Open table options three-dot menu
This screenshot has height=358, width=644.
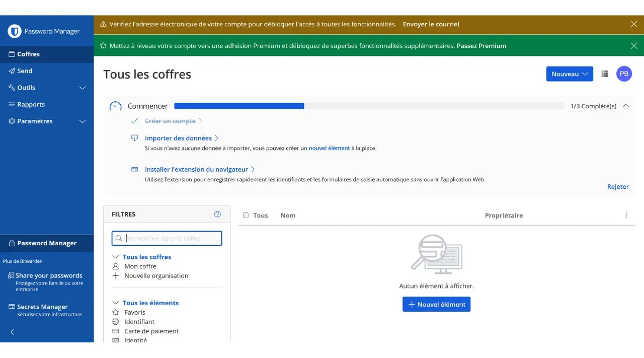[626, 215]
